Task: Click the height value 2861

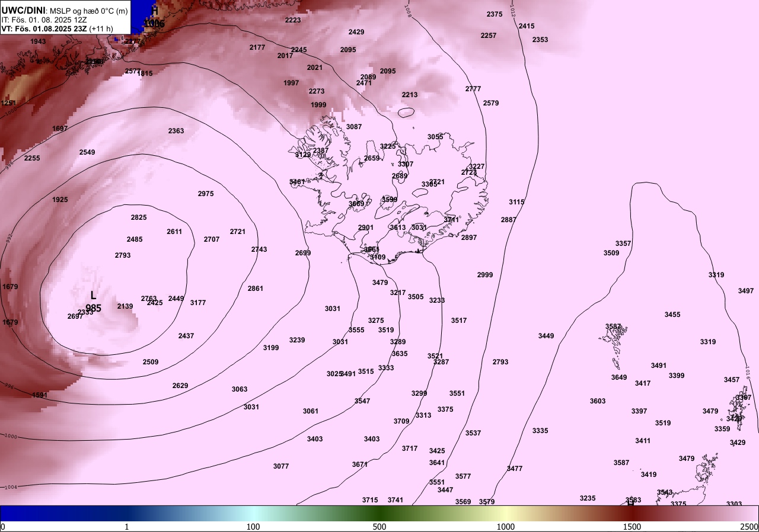Action: (256, 289)
